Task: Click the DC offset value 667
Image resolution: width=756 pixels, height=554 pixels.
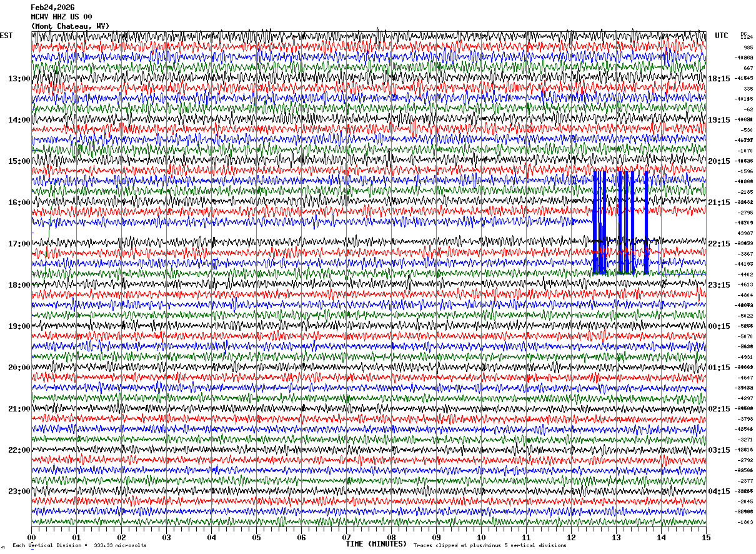Action: point(748,68)
